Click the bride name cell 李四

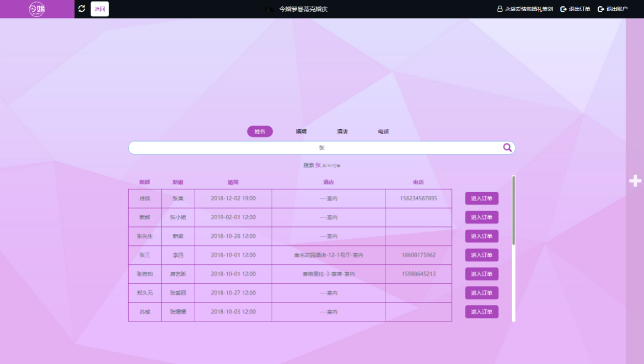tap(178, 255)
